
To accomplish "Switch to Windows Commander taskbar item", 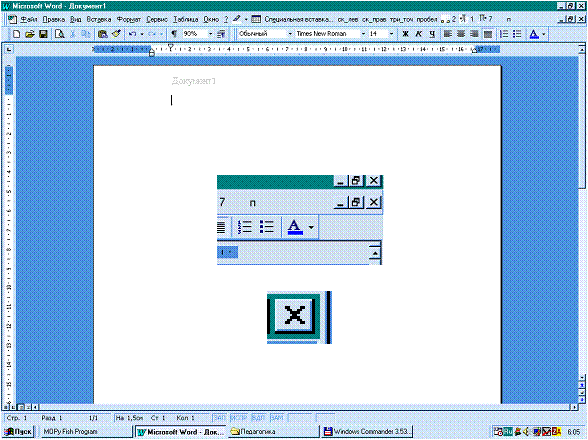I will point(367,432).
